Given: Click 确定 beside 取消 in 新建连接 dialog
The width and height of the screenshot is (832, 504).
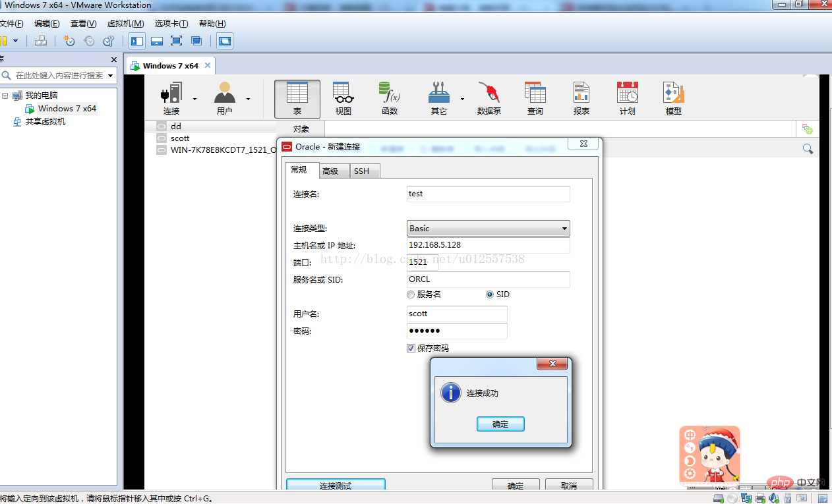Looking at the screenshot, I should [516, 486].
